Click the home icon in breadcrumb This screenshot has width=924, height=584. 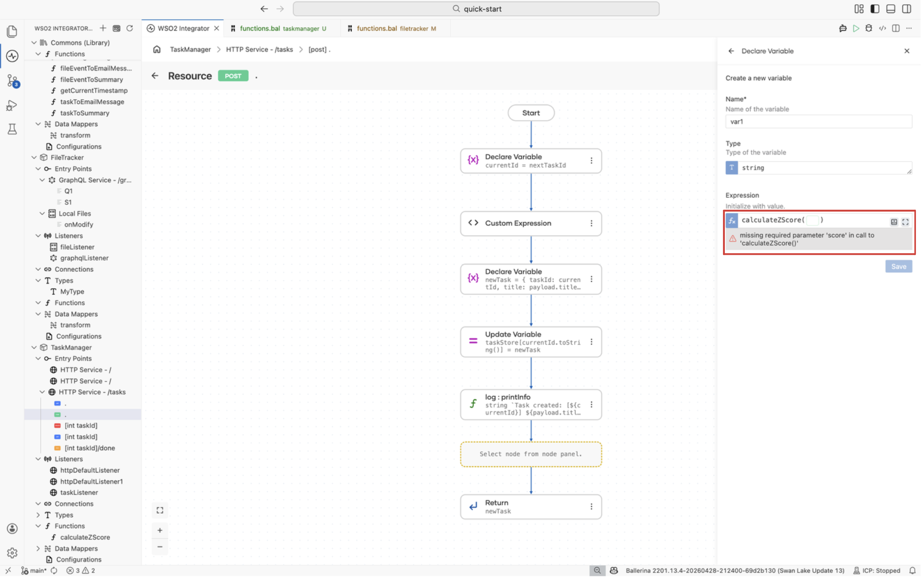pos(157,49)
